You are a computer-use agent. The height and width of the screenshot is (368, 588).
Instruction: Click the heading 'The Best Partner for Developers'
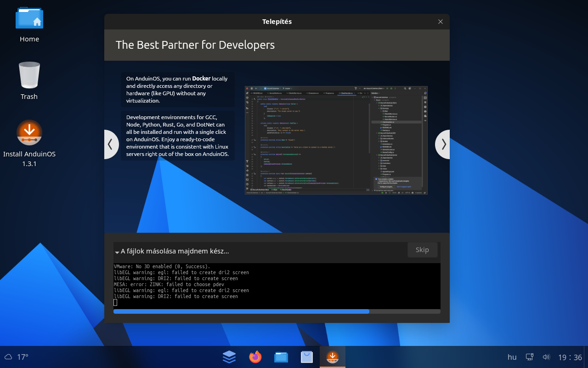tap(195, 45)
